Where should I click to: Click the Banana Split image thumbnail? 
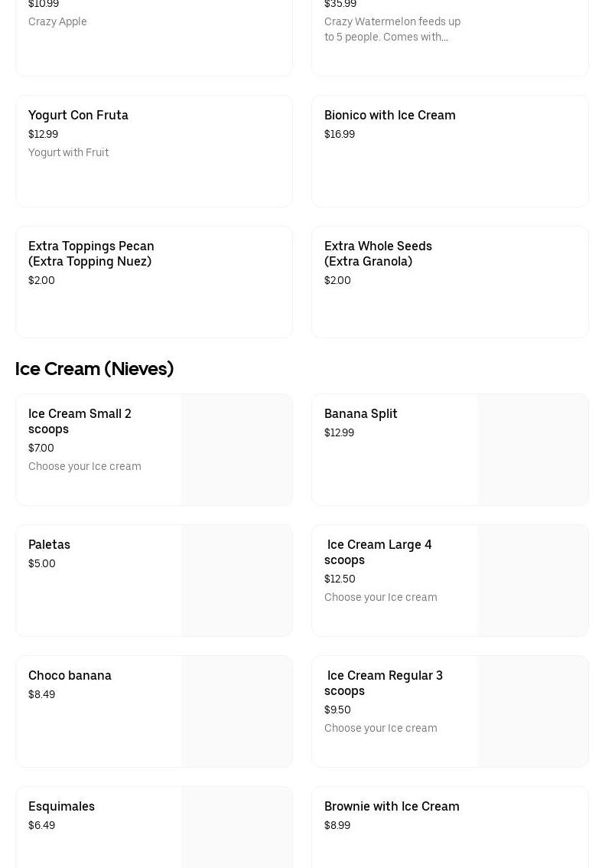coord(532,450)
